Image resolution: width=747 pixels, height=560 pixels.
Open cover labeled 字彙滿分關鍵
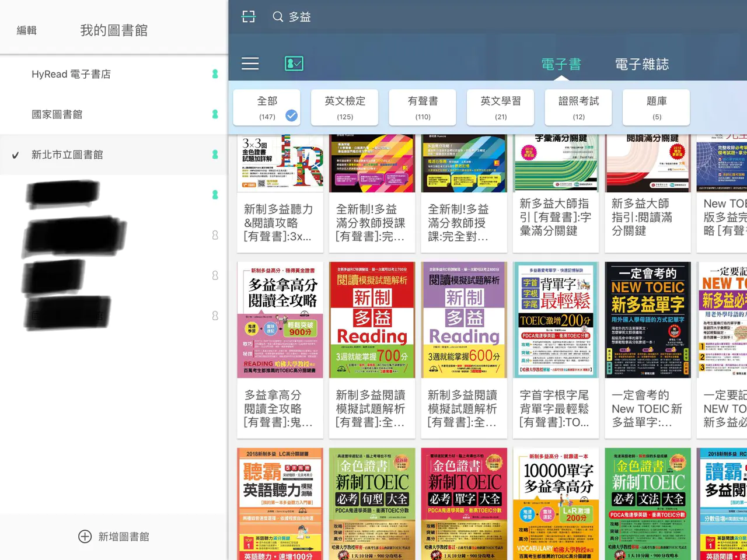[556, 163]
